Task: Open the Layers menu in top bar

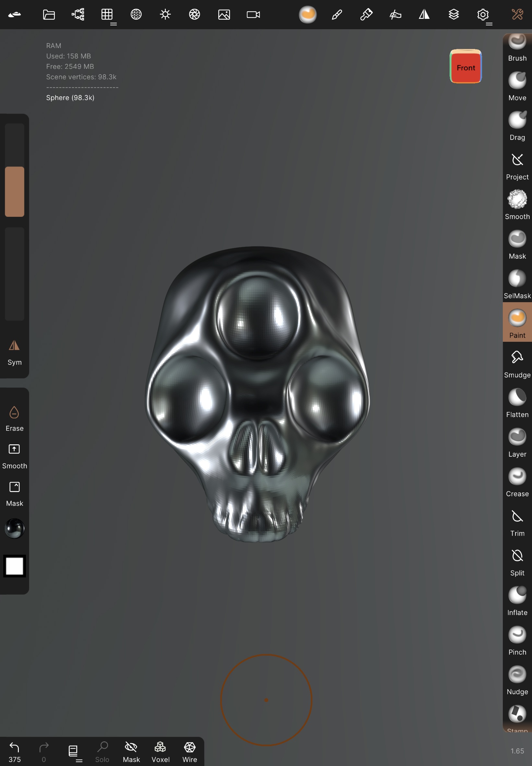Action: [453, 14]
